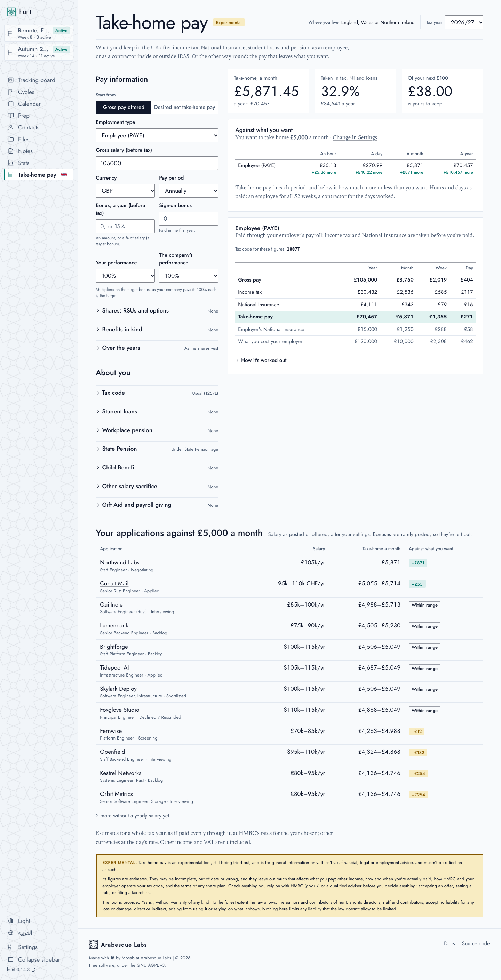Open the Source code footer link
Viewport: 501px width, 980px height.
pos(476,943)
